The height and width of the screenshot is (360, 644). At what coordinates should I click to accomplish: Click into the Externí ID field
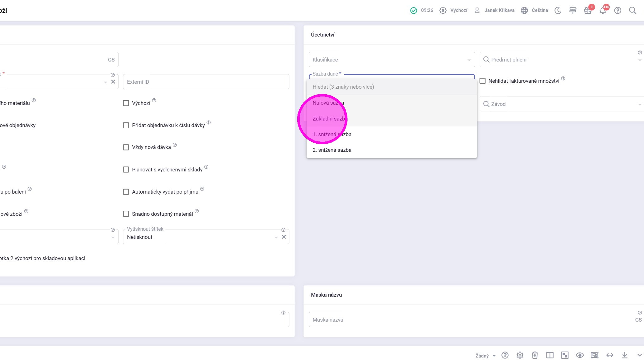[x=206, y=82]
